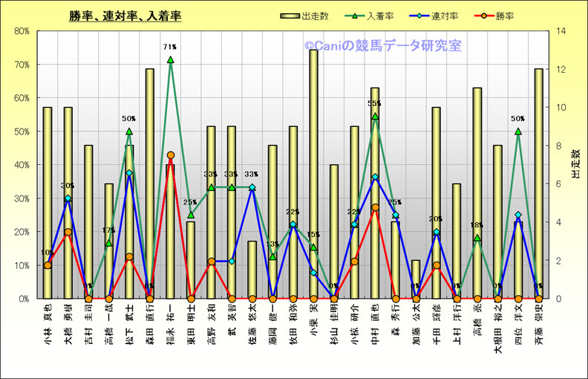Image resolution: width=588 pixels, height=379 pixels.
Task: Click the orange circle for 小林 真也
Action: [x=48, y=265]
